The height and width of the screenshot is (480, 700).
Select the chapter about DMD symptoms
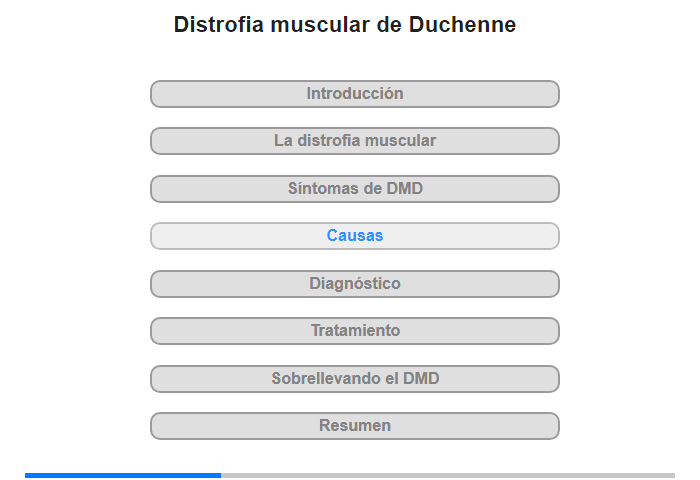[x=354, y=189]
